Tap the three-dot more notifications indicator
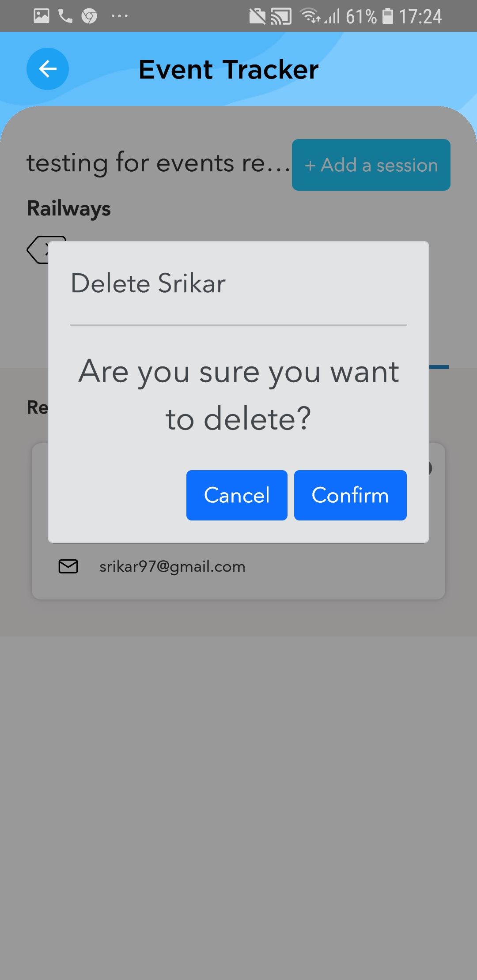 pyautogui.click(x=119, y=16)
